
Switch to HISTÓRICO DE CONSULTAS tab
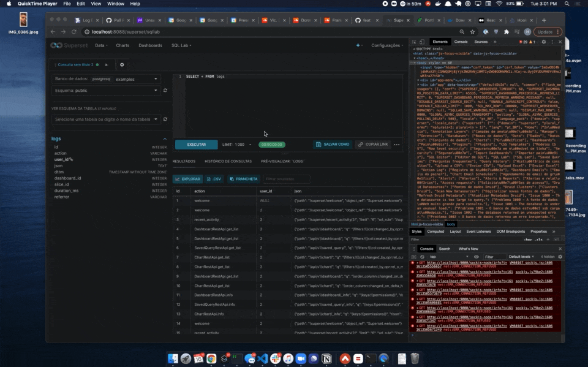click(228, 161)
